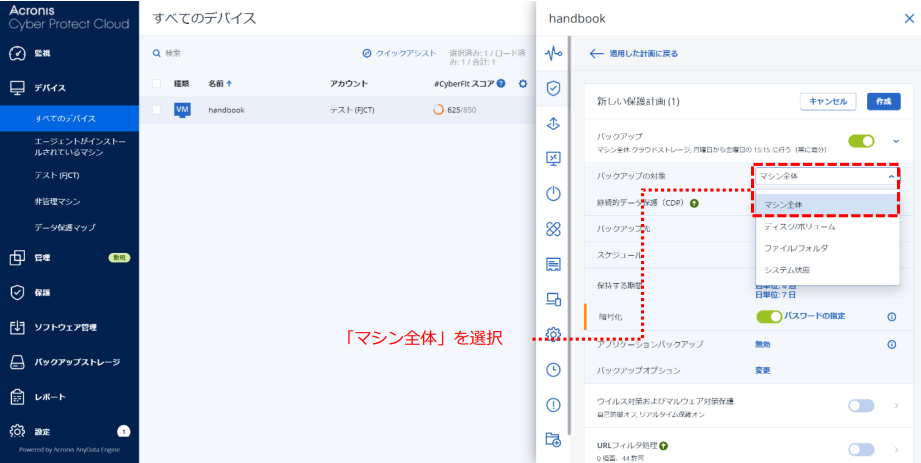Click the alert exclamation icon in panel strip

coord(553,404)
